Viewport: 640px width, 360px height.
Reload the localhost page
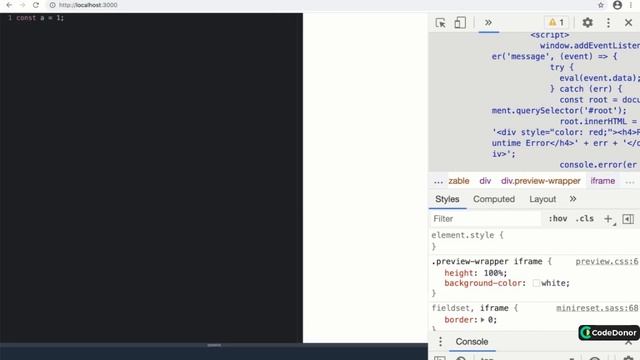click(x=36, y=5)
